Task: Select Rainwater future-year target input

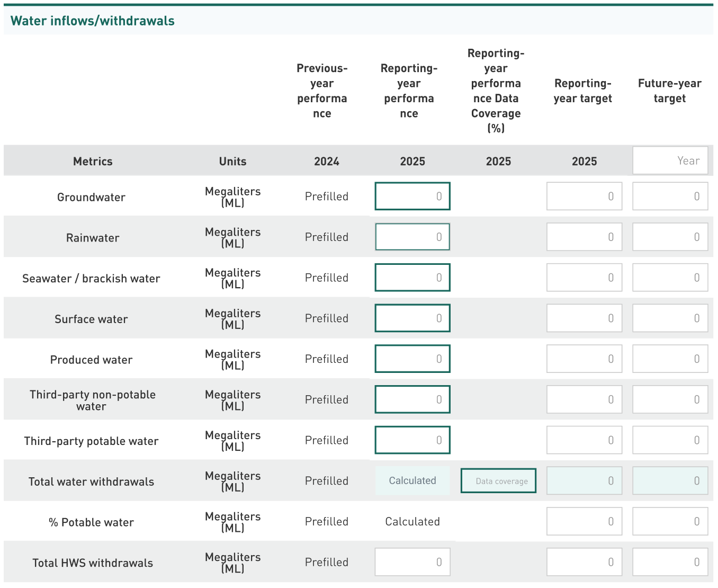Action: [x=670, y=237]
